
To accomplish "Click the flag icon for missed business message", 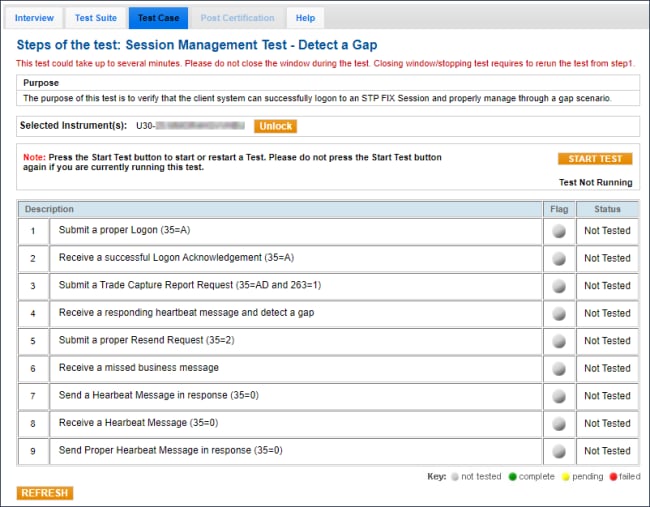I will click(x=558, y=368).
